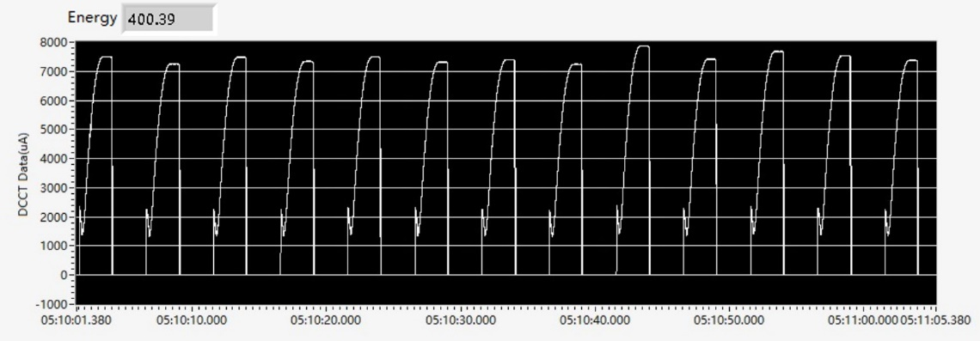This screenshot has width=980, height=341.
Task: Click the -1000 Y-axis minimum label
Action: click(x=53, y=304)
